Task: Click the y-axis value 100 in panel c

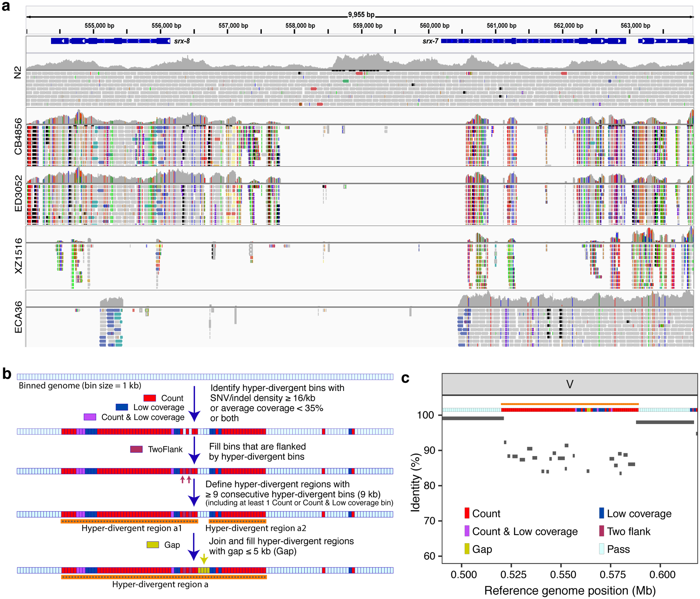Action: click(x=425, y=415)
